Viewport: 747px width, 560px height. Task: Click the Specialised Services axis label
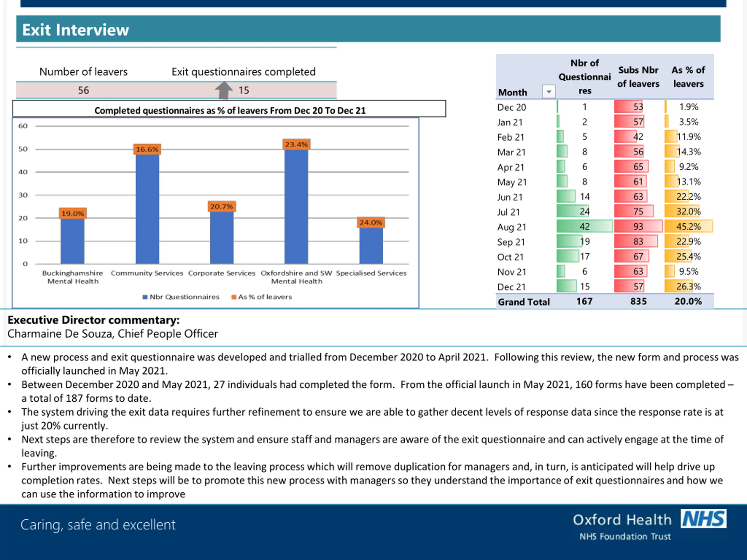click(371, 273)
